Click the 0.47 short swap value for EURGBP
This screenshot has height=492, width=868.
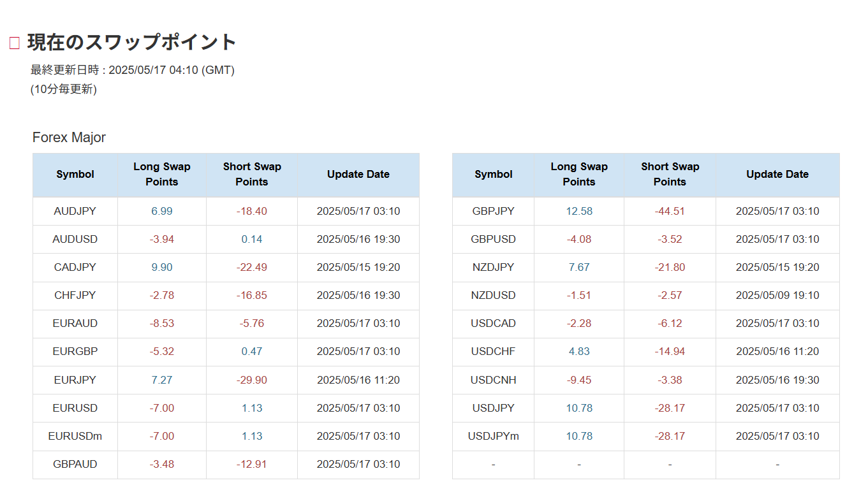(x=252, y=352)
